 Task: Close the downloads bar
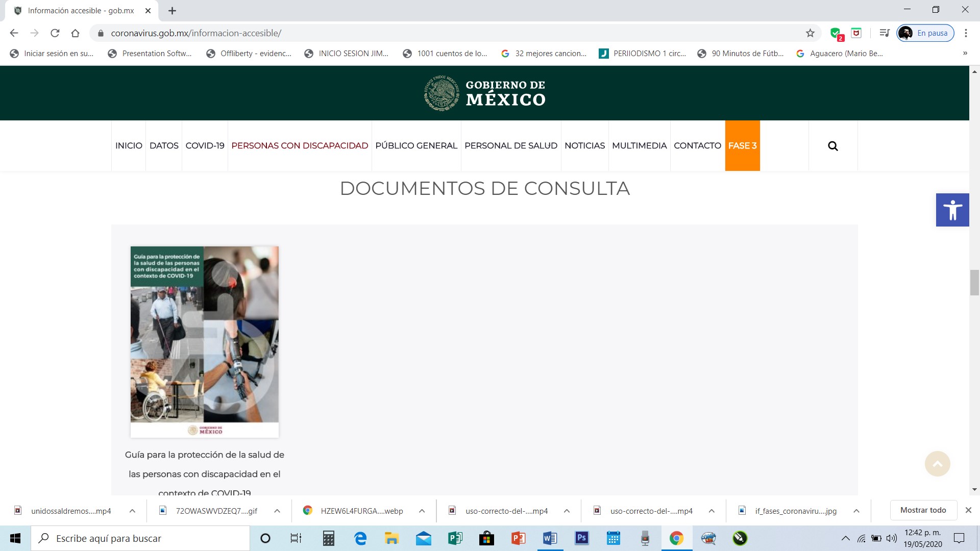pyautogui.click(x=968, y=510)
